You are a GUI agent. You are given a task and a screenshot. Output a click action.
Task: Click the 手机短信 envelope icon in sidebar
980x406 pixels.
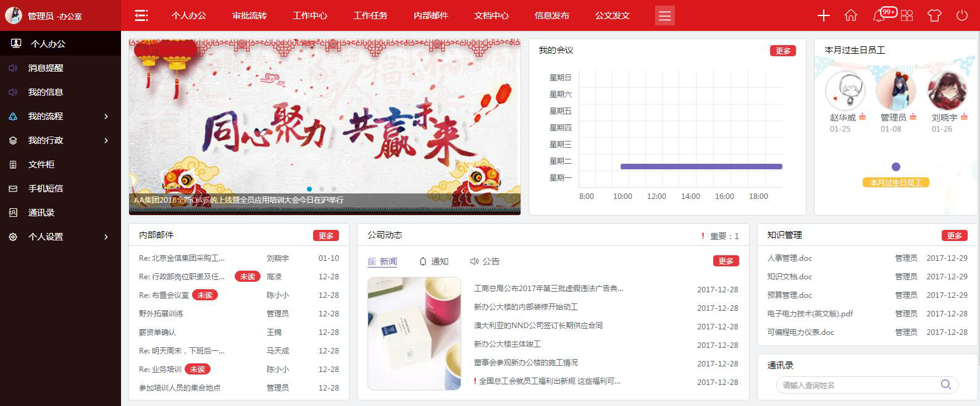click(x=13, y=188)
